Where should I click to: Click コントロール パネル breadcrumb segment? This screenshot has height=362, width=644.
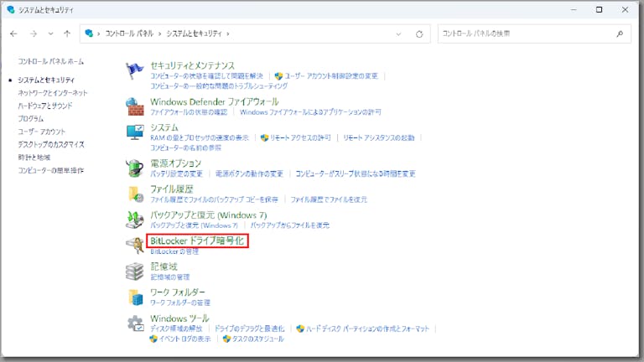click(x=129, y=34)
